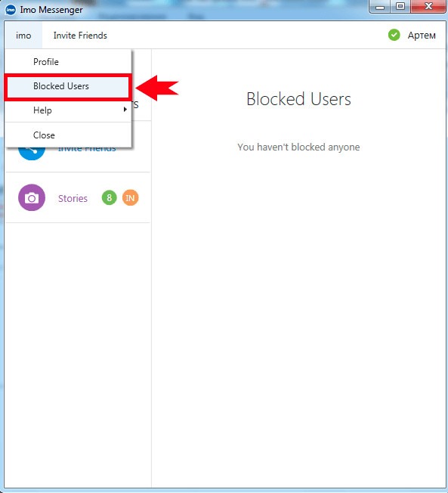The height and width of the screenshot is (493, 448).
Task: Click the orange IN story badge
Action: click(131, 198)
